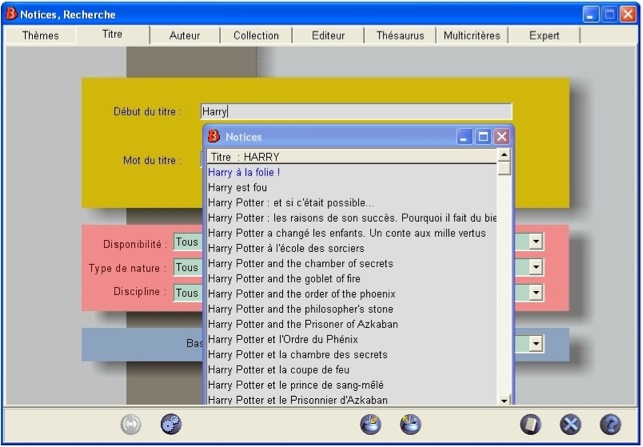Image resolution: width=643 pixels, height=447 pixels.
Task: Close the Notices popup window
Action: (501, 137)
